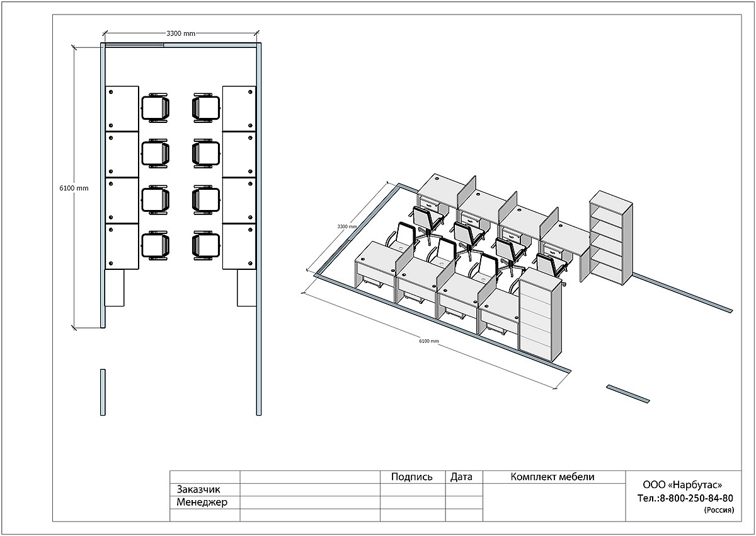Image resolution: width=756 pixels, height=536 pixels.
Task: Click the 3300 mm dimension above floor plan
Action: [181, 34]
